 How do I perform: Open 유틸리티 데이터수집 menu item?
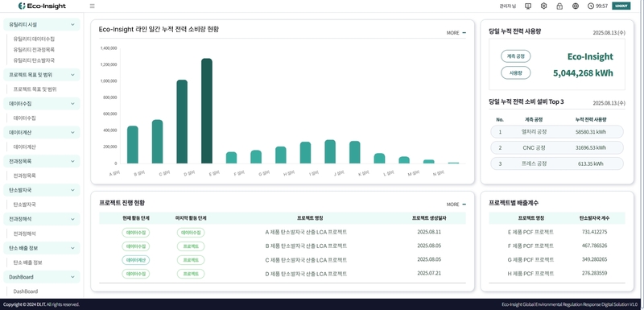34,39
